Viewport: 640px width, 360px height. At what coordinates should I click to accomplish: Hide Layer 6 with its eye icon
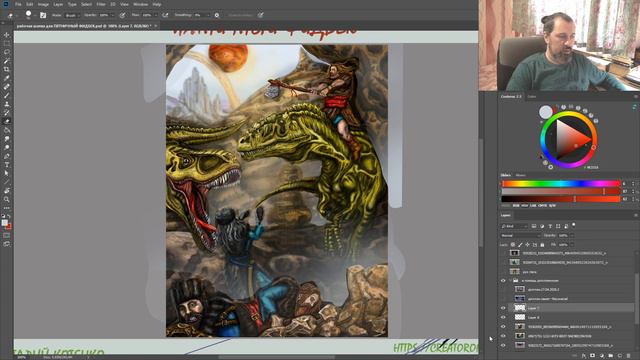click(503, 317)
